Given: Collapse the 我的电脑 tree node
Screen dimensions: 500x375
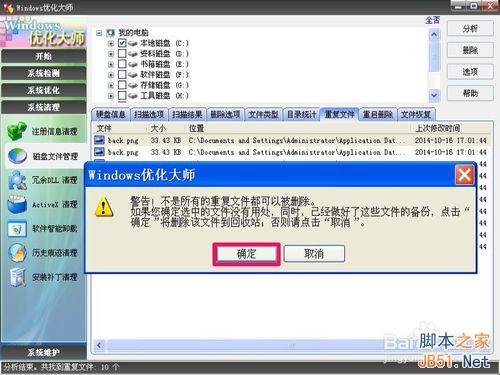Looking at the screenshot, I should point(99,33).
